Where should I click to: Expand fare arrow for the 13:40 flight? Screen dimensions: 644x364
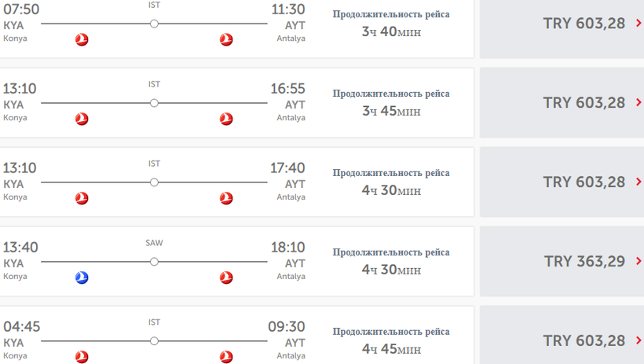tap(639, 261)
